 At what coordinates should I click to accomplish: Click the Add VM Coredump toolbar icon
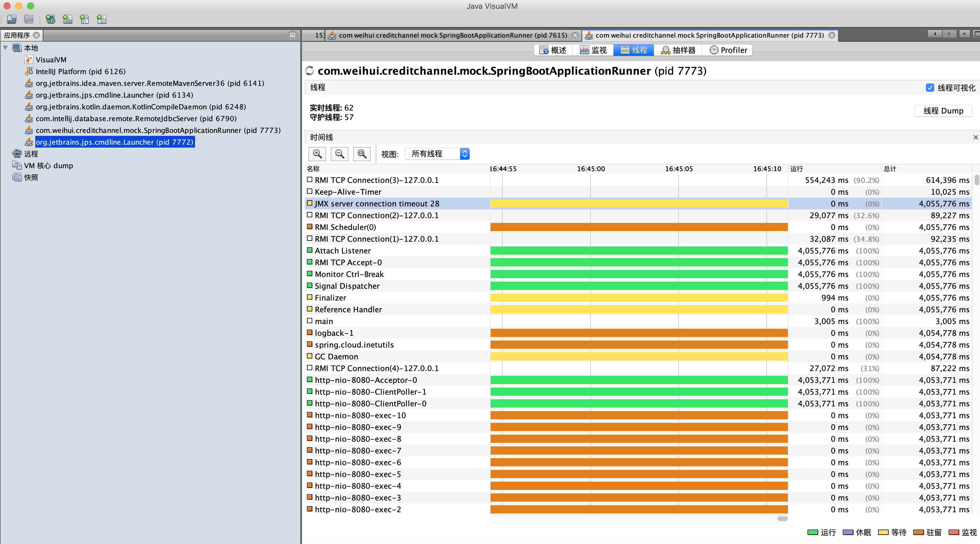click(x=84, y=19)
